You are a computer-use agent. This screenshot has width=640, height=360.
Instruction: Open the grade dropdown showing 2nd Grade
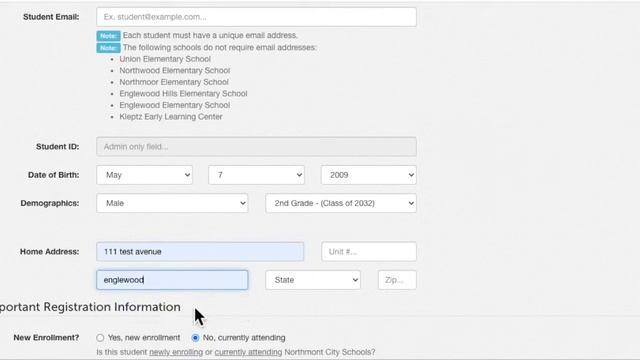pyautogui.click(x=341, y=203)
